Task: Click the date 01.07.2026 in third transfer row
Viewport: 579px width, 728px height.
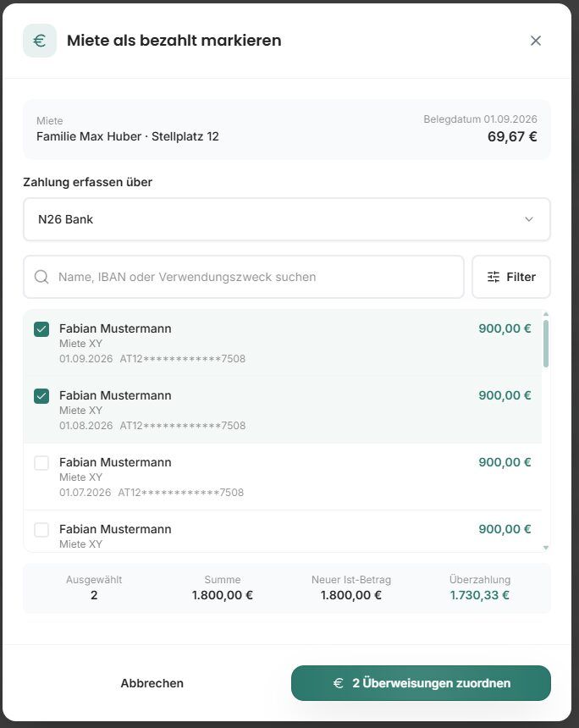Action: click(85, 492)
